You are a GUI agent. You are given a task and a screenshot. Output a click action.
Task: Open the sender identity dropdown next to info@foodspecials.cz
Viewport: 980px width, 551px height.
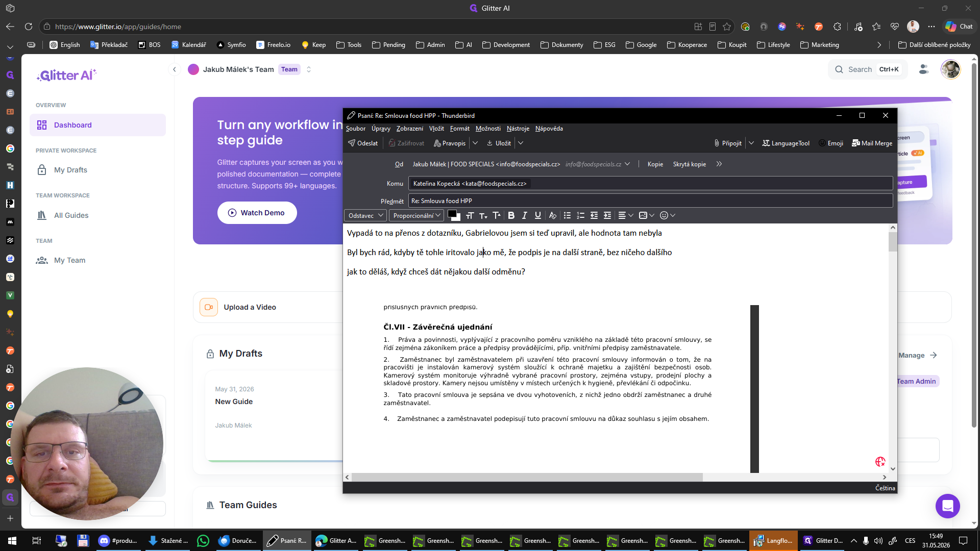pos(627,164)
